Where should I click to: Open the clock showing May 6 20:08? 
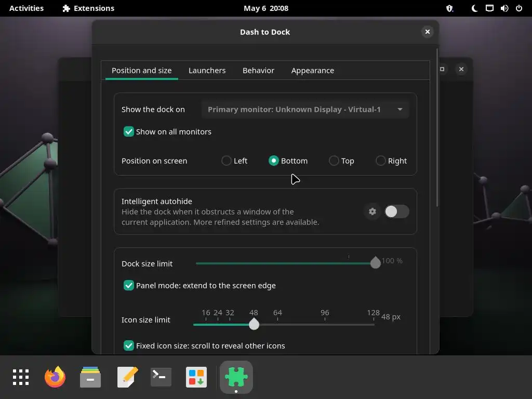click(266, 8)
